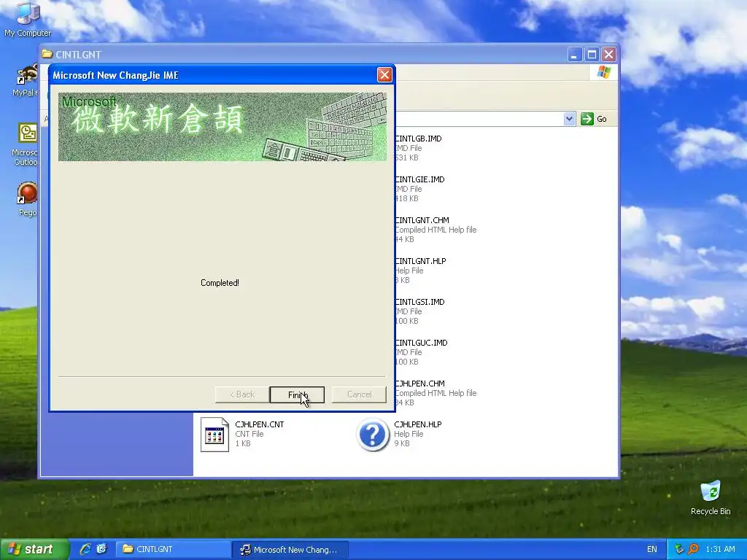Close the Microsoft New ChangJie IME dialog
Screen dimensions: 747x560
tap(384, 75)
